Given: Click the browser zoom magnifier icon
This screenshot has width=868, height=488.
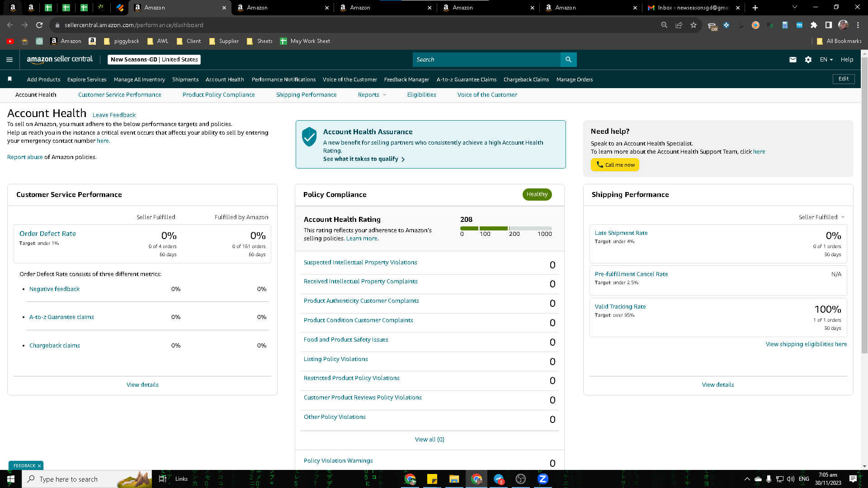Looking at the screenshot, I should pyautogui.click(x=664, y=25).
